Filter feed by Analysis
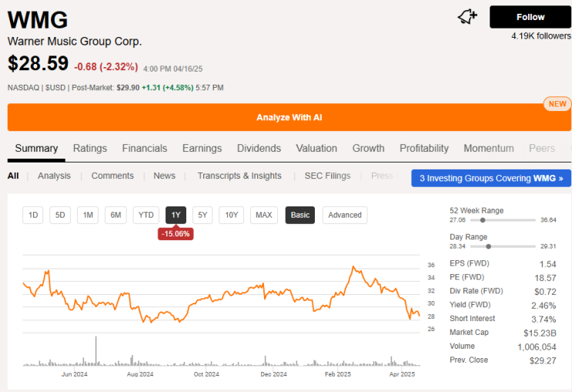Image resolution: width=572 pixels, height=392 pixels. click(x=54, y=176)
